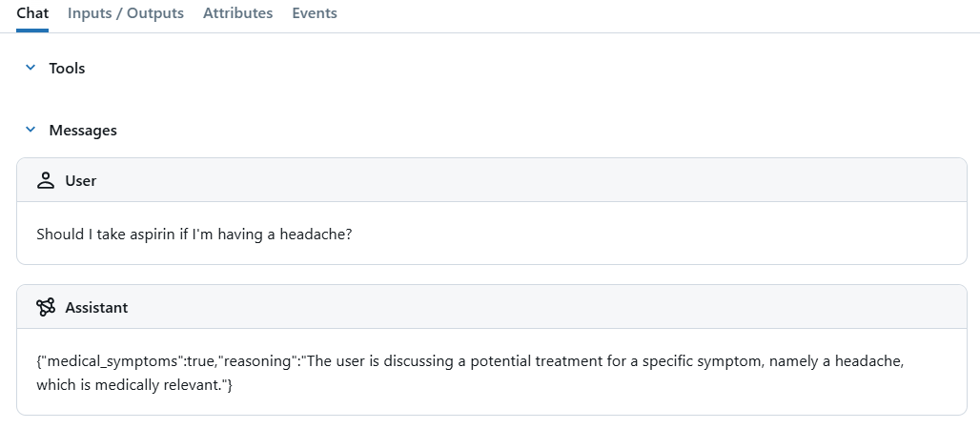Click the User role label
This screenshot has height=429, width=980.
(x=81, y=181)
